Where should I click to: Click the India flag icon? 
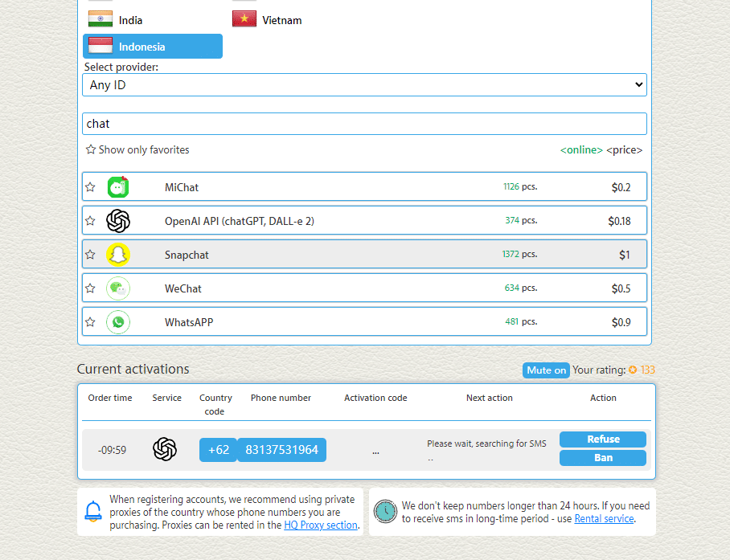(x=100, y=19)
